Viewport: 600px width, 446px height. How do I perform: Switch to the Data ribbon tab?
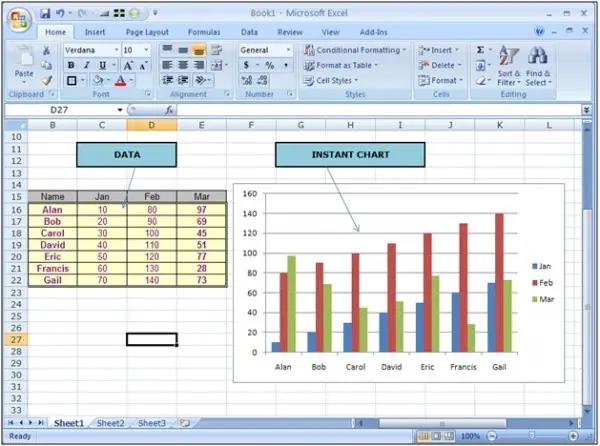(x=249, y=32)
